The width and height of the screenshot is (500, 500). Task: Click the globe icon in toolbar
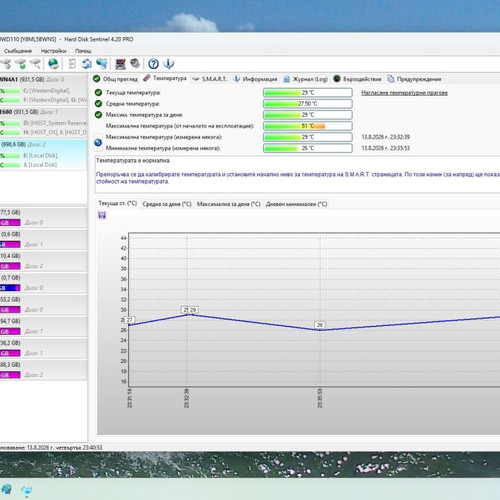click(53, 64)
